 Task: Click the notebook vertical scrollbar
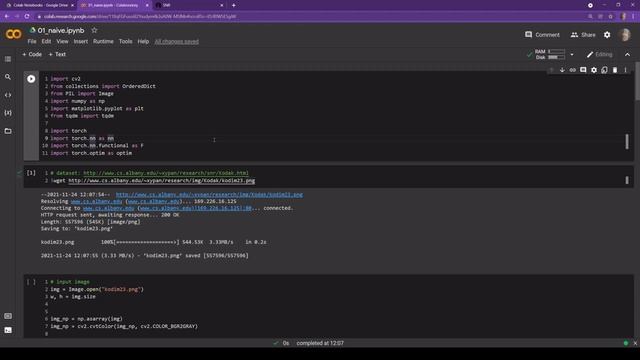(x=637, y=82)
